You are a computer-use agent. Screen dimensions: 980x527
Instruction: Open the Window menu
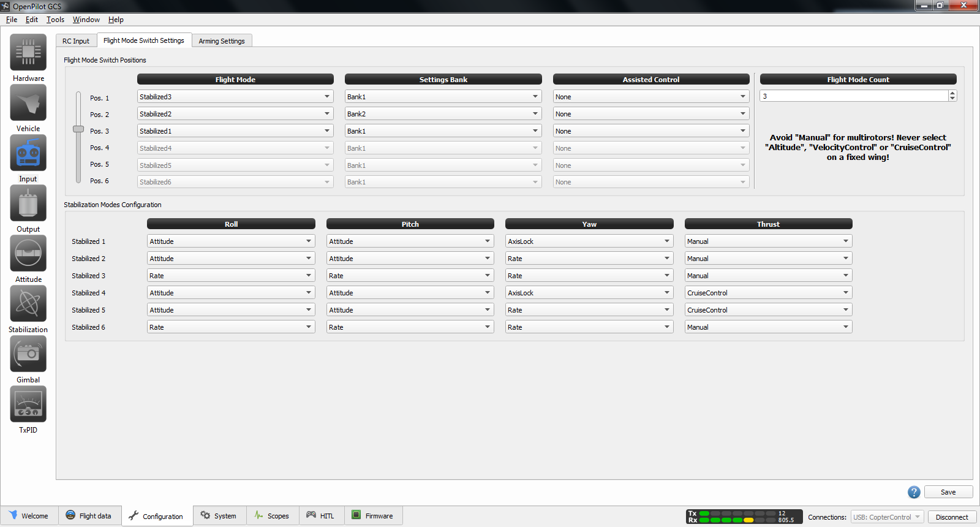[86, 20]
